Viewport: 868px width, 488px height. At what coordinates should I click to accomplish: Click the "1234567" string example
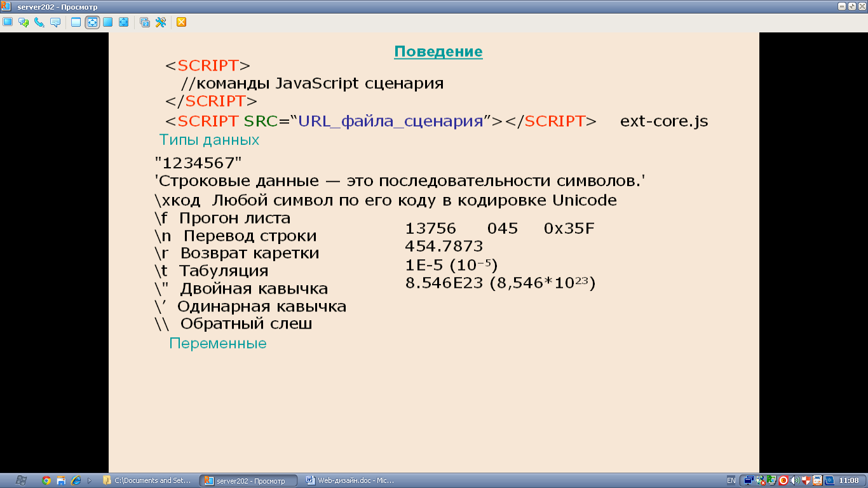coord(198,163)
